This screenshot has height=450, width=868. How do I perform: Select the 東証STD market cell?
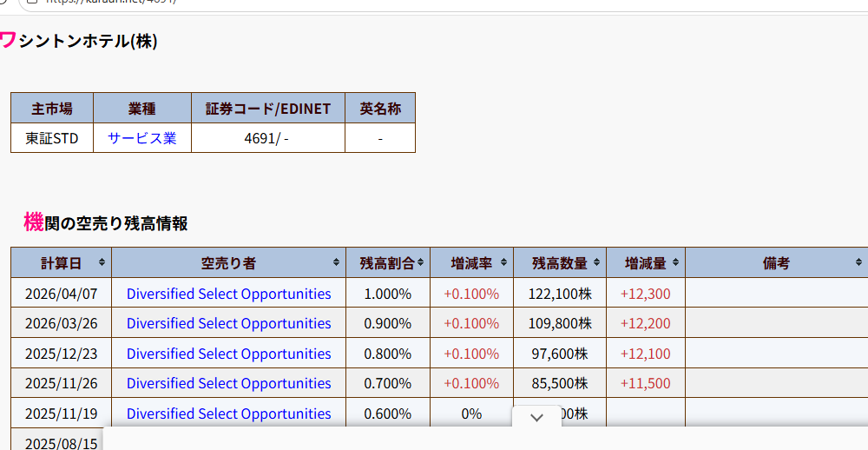pos(52,138)
